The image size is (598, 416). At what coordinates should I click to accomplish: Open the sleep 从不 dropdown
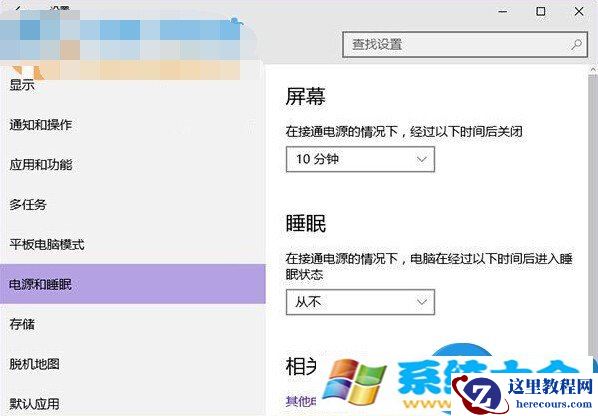(360, 302)
